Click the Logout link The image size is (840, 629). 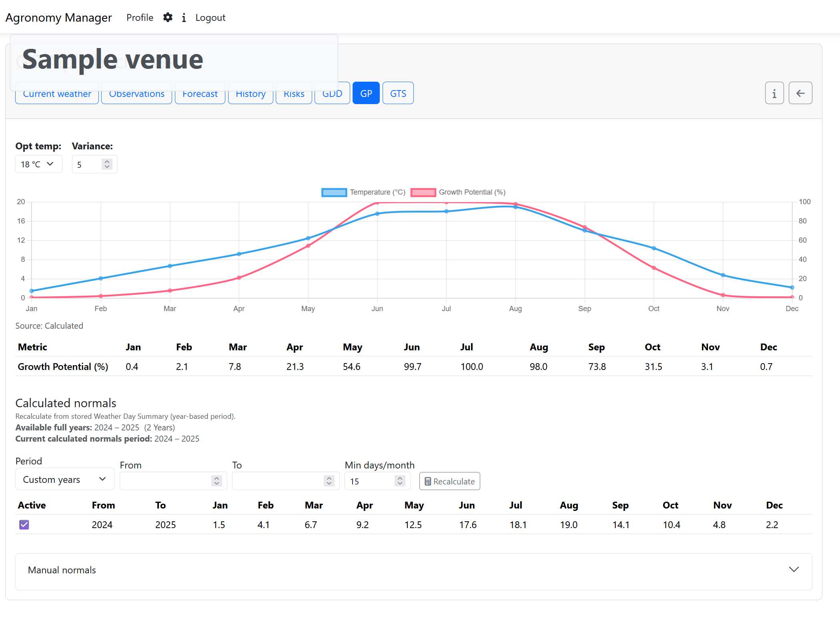pos(210,17)
